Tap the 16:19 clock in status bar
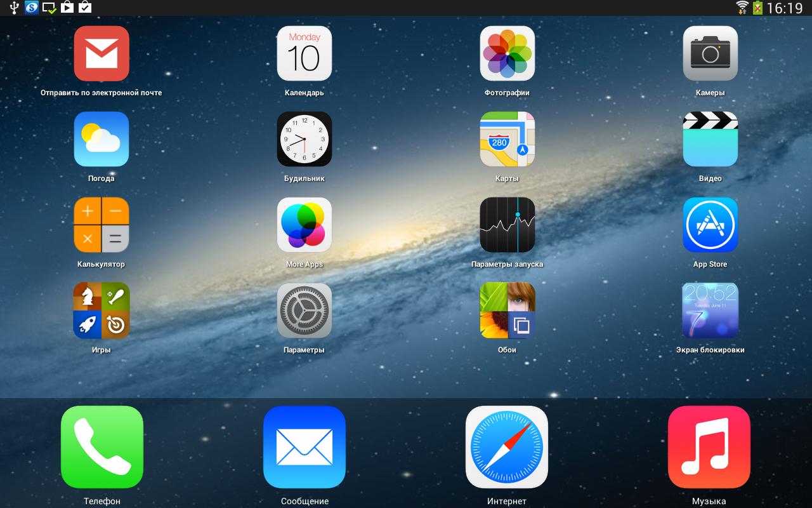The image size is (812, 508). click(x=785, y=8)
